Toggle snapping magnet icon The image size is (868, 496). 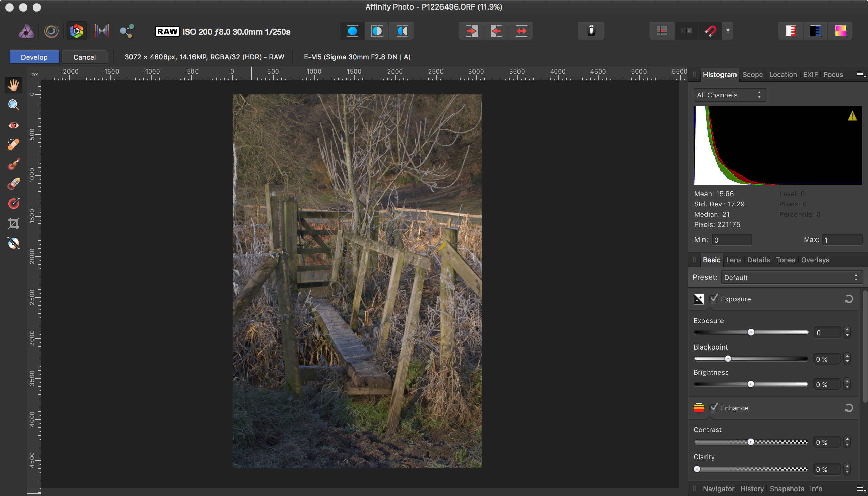coord(710,31)
